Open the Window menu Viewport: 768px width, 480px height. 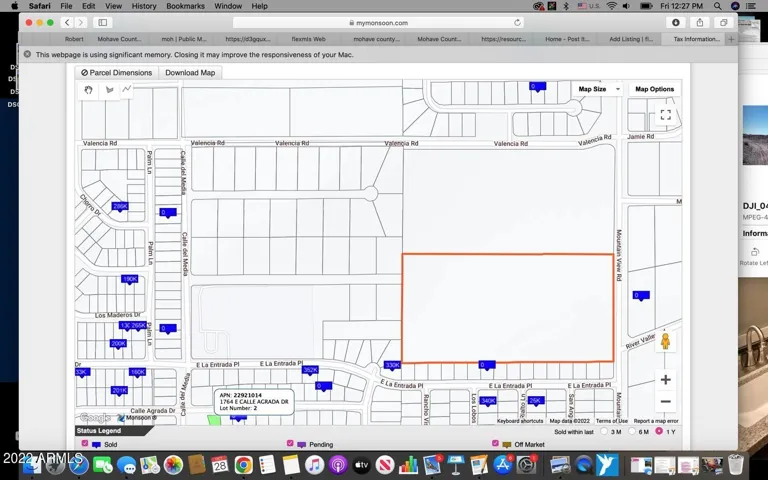(x=228, y=6)
